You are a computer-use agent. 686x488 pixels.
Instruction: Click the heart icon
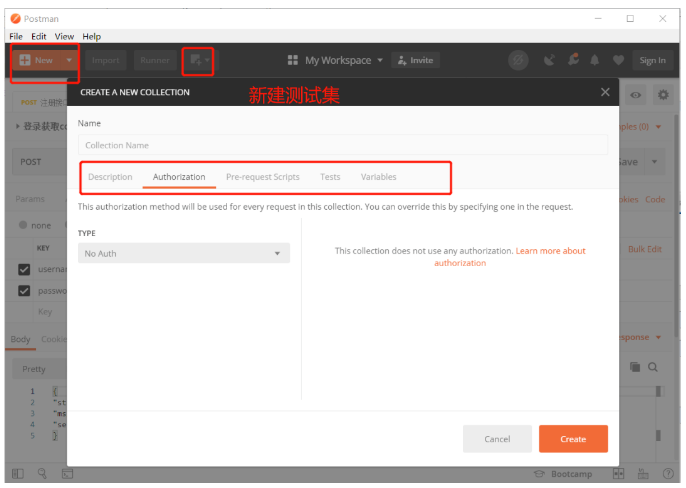(618, 60)
